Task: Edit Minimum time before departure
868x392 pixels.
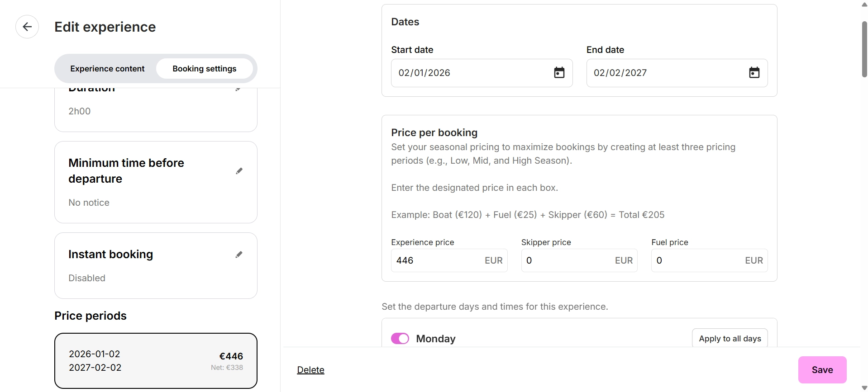Action: point(239,171)
